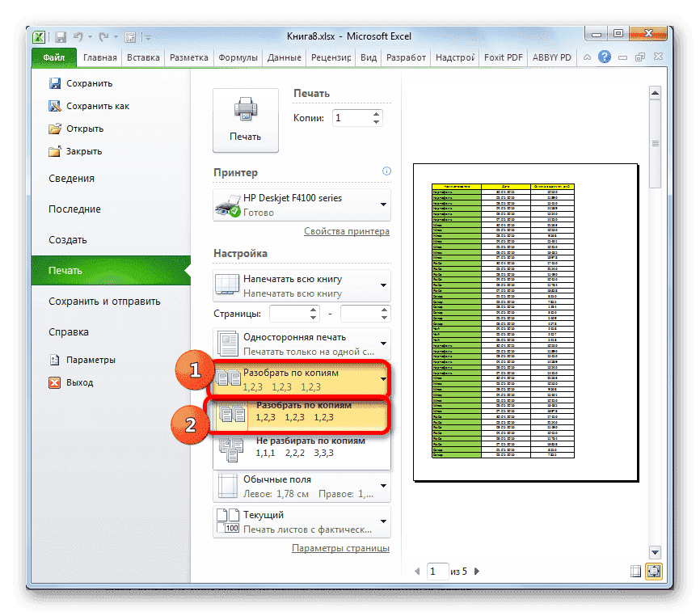Switch to the Вид ribbon tab
Viewport: 700px width, 616px height.
pyautogui.click(x=368, y=57)
